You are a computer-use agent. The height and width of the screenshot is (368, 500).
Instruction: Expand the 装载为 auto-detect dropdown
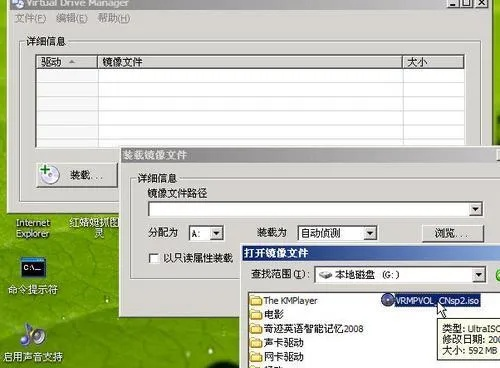[370, 233]
